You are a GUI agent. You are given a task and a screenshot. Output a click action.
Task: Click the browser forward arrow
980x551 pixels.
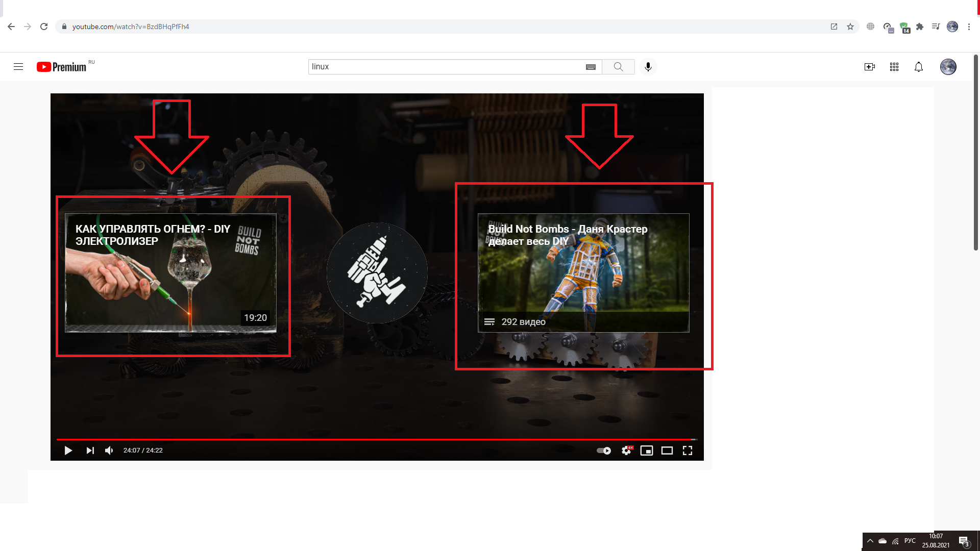tap(28, 27)
